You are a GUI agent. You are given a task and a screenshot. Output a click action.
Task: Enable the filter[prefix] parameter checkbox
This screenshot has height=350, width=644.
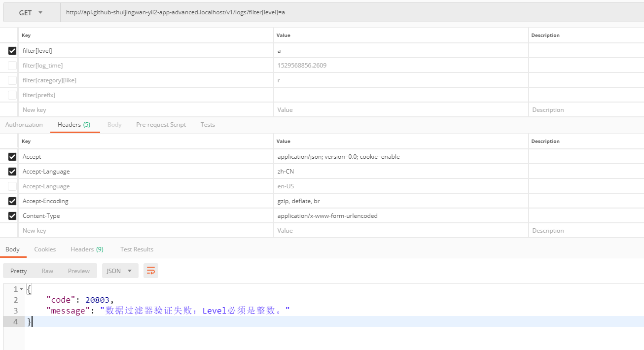12,95
